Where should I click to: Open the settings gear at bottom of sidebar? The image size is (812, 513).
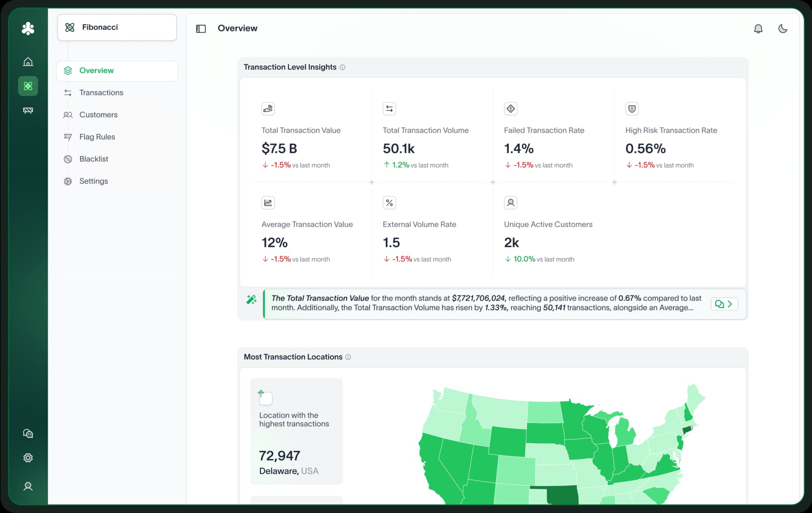(28, 458)
